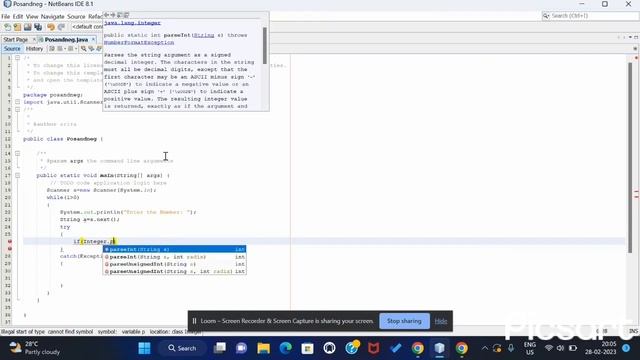Click the microphone tray icon
The width and height of the screenshot is (640, 360).
click(511, 348)
